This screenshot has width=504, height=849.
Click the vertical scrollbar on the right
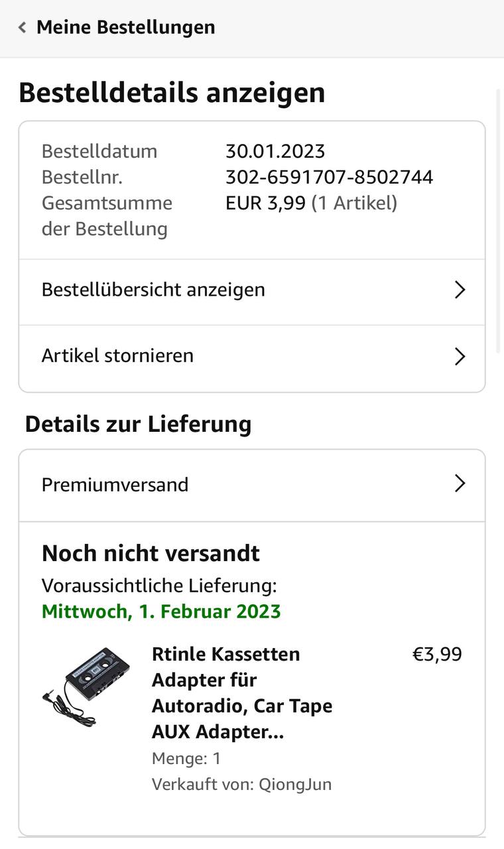pos(499,219)
